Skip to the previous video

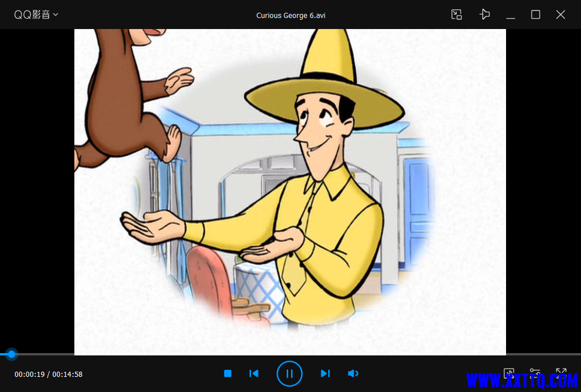click(254, 373)
